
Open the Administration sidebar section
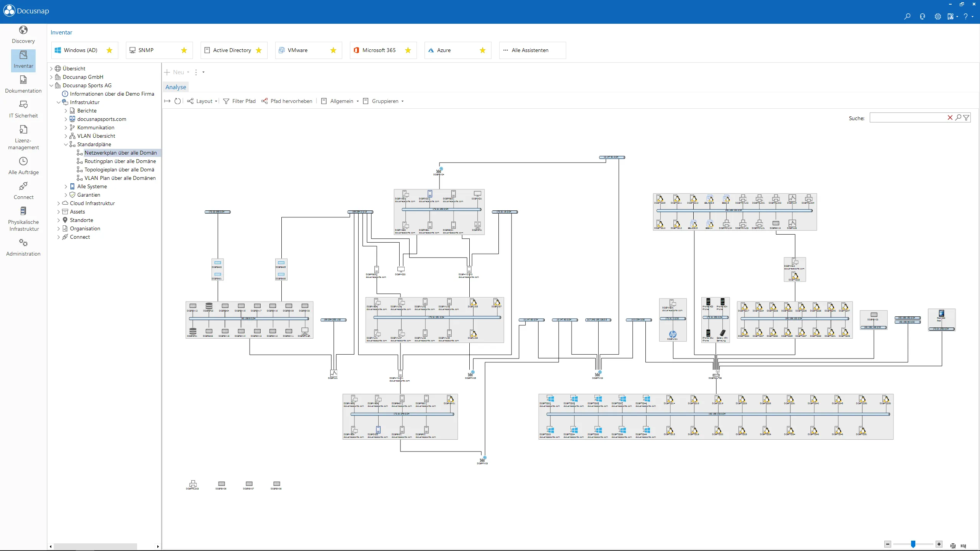23,248
